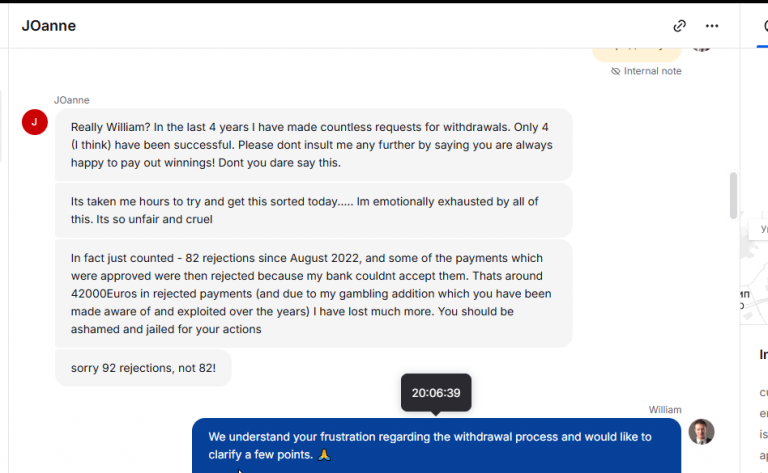Select William's blue reply about withdrawal frustration
This screenshot has width=768, height=473.
click(436, 446)
